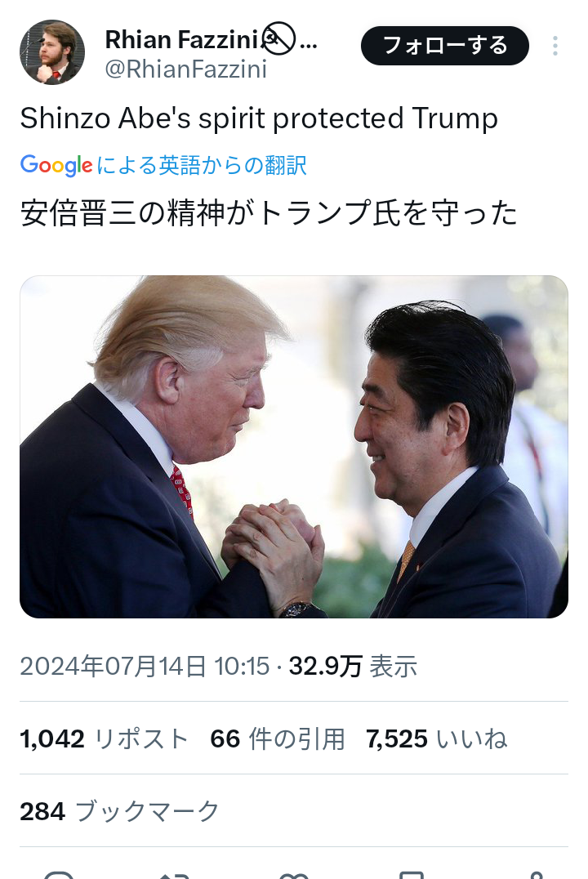The image size is (588, 879).
Task: View the 32.9万 表示 view count
Action: point(353,667)
